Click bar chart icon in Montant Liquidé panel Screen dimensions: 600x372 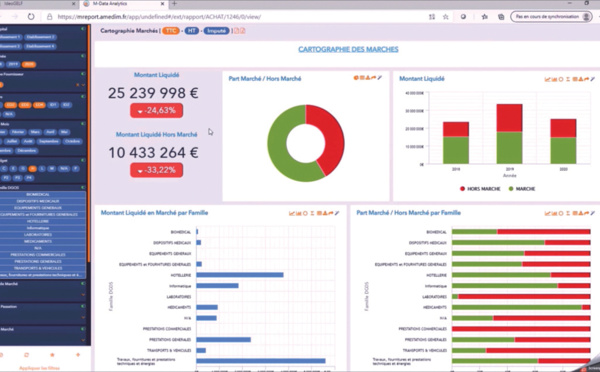554,79
